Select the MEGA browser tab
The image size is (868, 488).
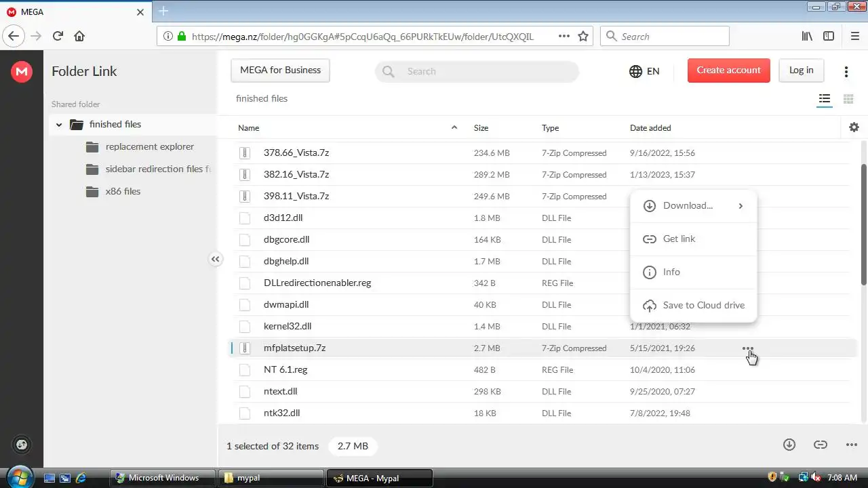coord(75,12)
